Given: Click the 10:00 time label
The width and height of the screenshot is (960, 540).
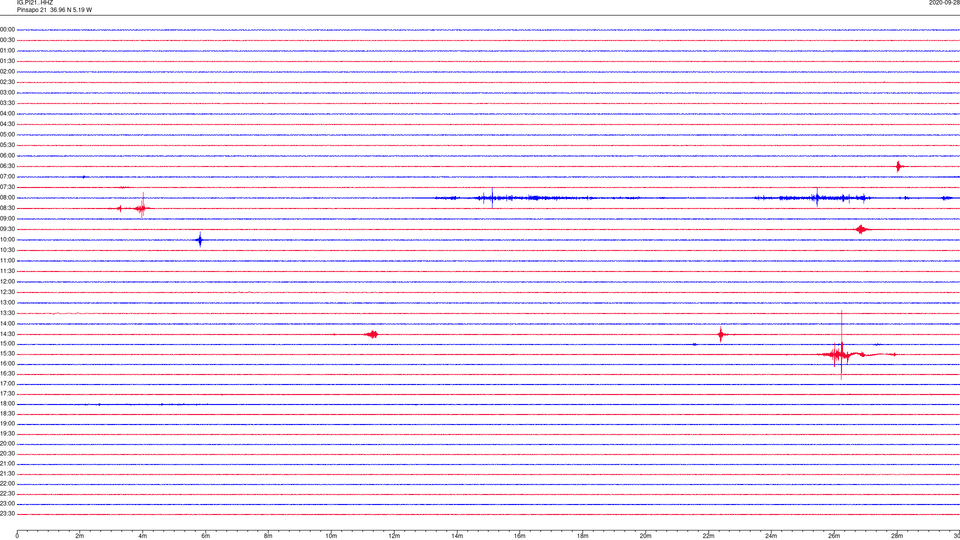Looking at the screenshot, I should tap(7, 239).
